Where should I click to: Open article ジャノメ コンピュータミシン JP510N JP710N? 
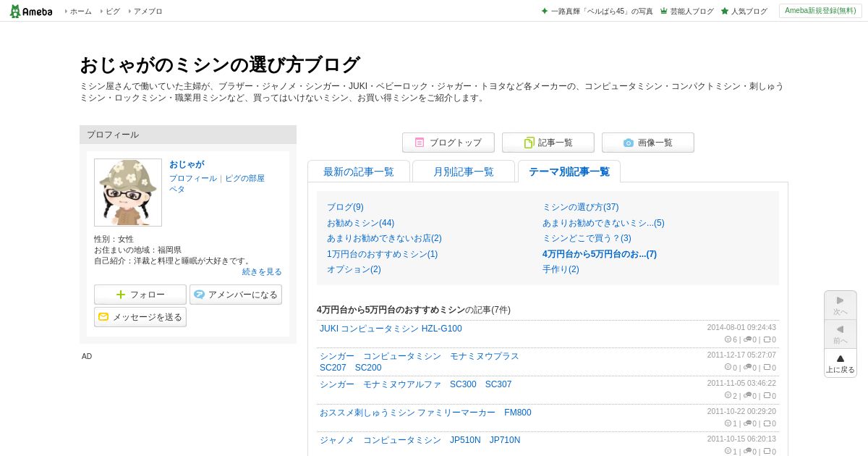pyautogui.click(x=420, y=440)
